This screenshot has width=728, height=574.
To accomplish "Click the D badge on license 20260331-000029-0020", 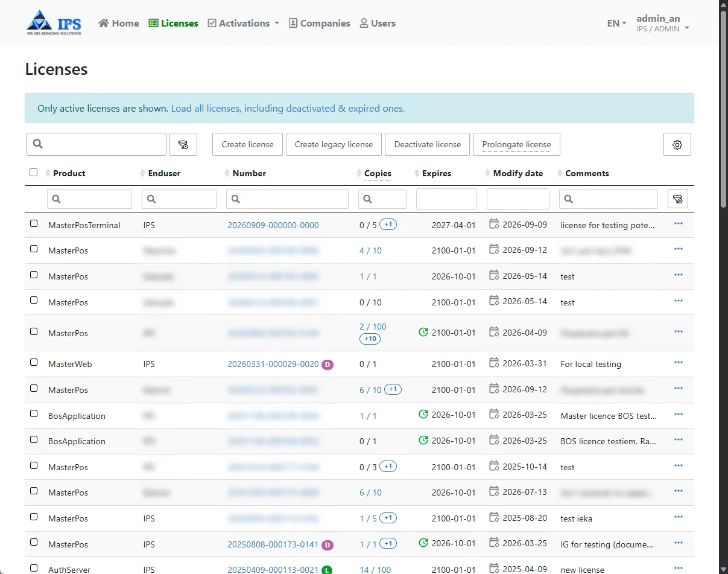I will (x=328, y=365).
